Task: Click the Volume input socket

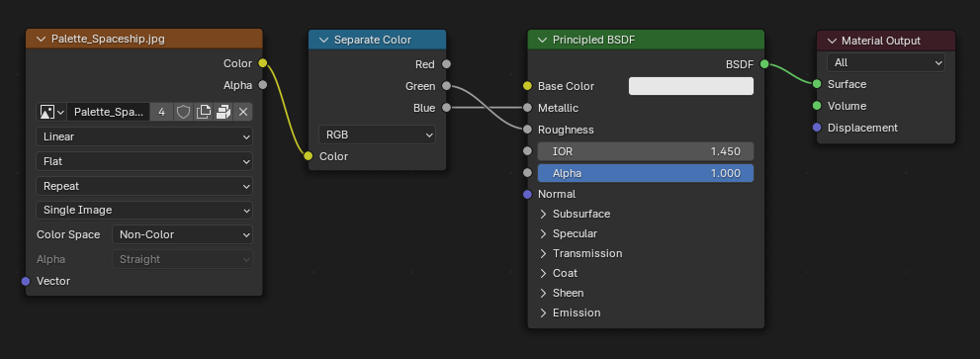Action: (817, 106)
